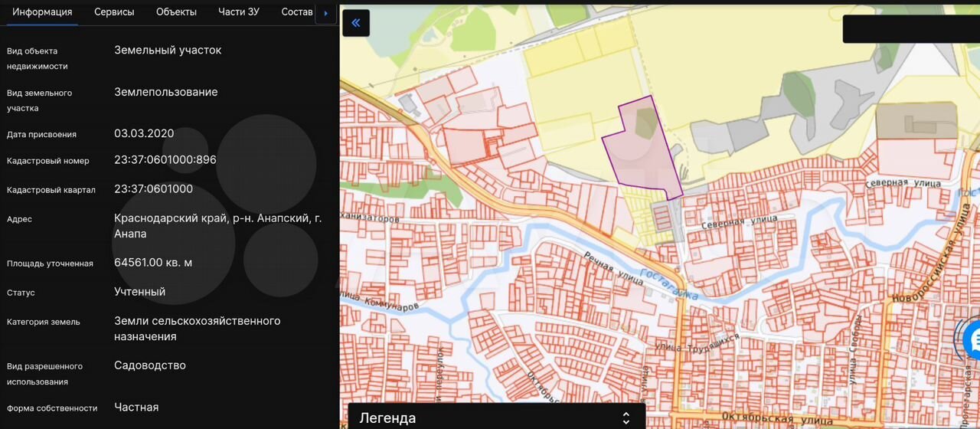Select the Части ЗУ tab
The width and height of the screenshot is (980, 429).
click(x=239, y=12)
